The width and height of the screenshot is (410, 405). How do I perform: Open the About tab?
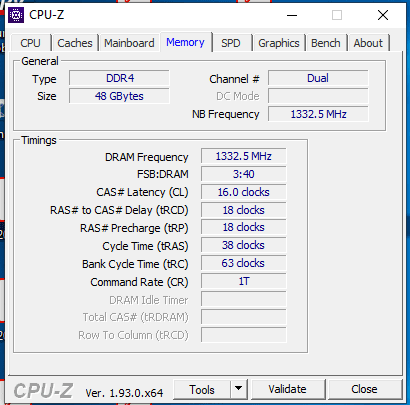click(368, 43)
